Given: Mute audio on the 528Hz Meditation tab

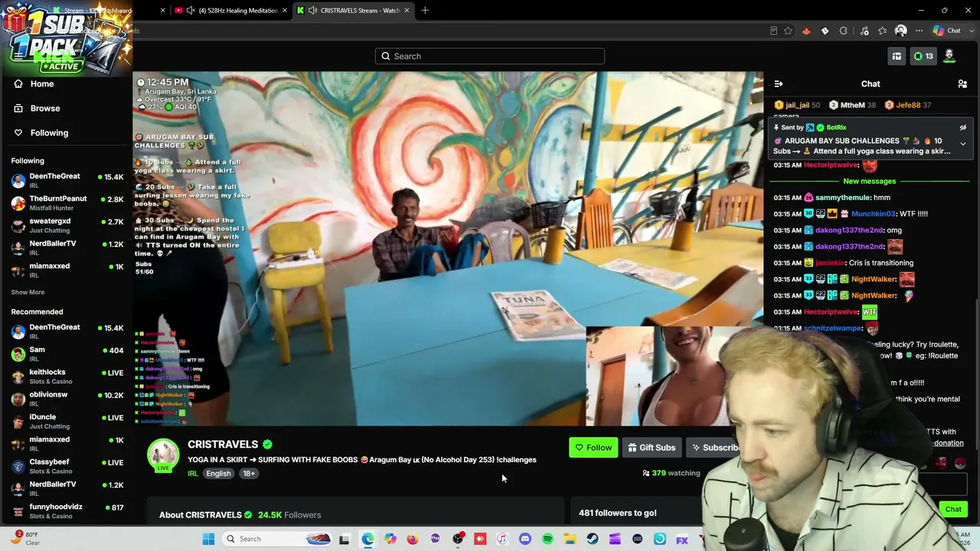Looking at the screenshot, I should [x=190, y=11].
